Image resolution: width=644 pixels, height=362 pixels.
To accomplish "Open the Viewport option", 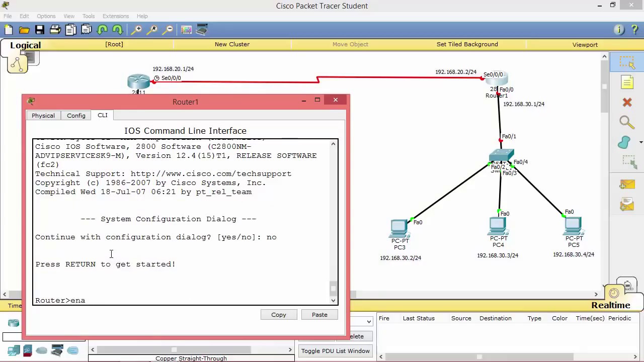I will point(585,44).
